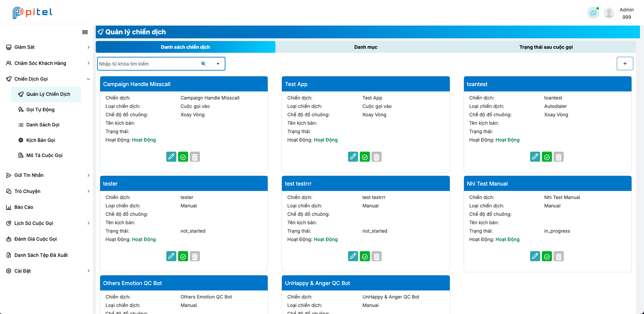The image size is (644, 314).
Task: Delete the Campaign Handle Misscall campaign
Action: [195, 157]
